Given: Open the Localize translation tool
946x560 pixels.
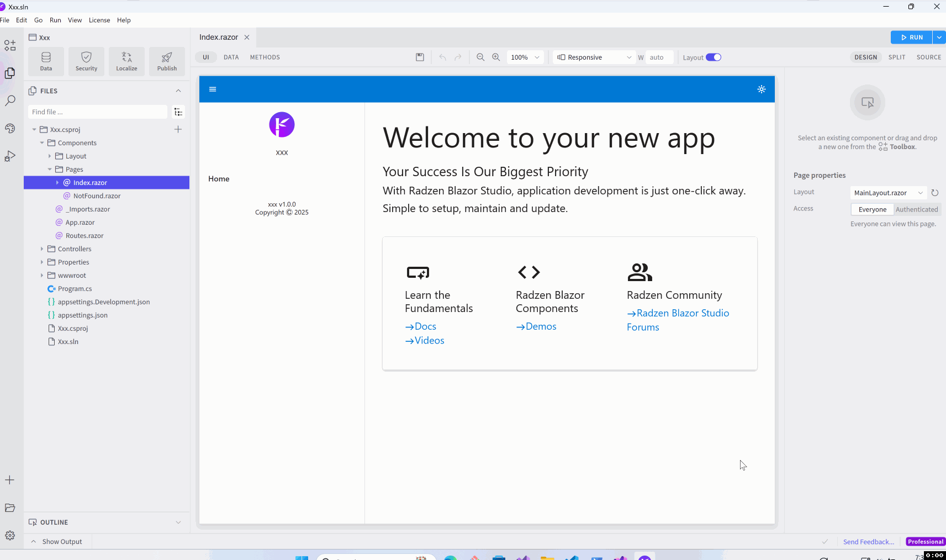Looking at the screenshot, I should 126,61.
